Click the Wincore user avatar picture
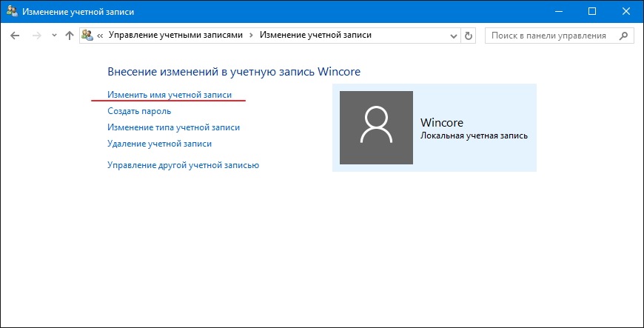The width and height of the screenshot is (644, 328). tap(376, 127)
